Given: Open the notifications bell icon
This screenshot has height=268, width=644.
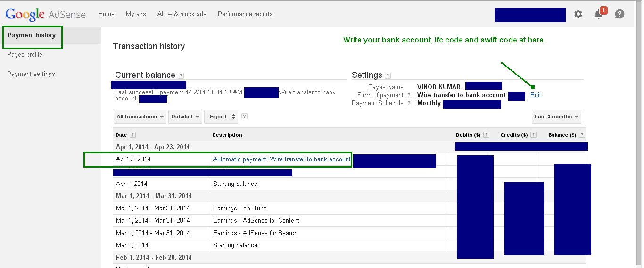Looking at the screenshot, I should coord(599,14).
